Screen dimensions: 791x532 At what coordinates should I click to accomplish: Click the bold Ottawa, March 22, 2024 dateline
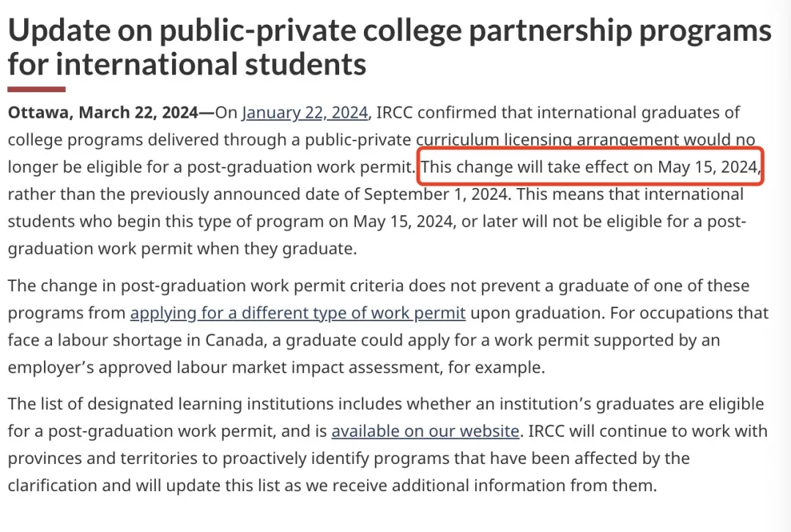103,113
